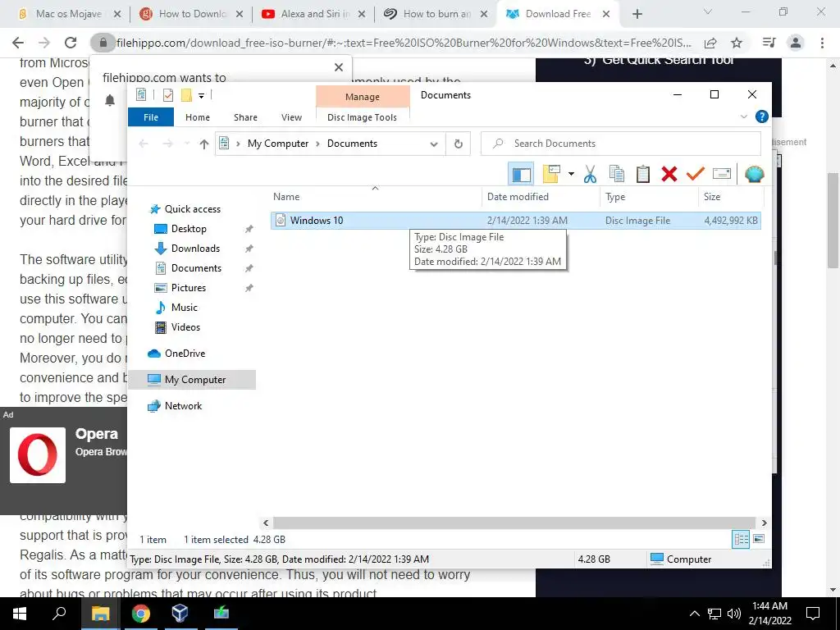
Task: Switch to Alexa and Siri YouTube tab
Action: coord(314,14)
